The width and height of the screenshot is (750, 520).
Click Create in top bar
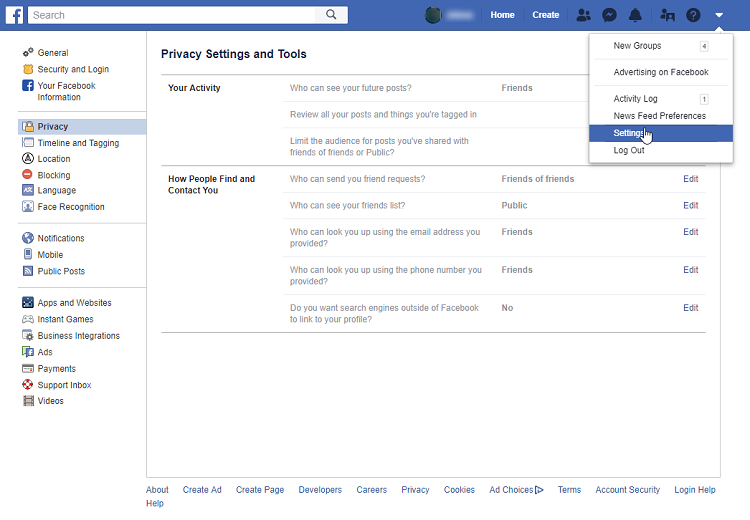pos(546,15)
